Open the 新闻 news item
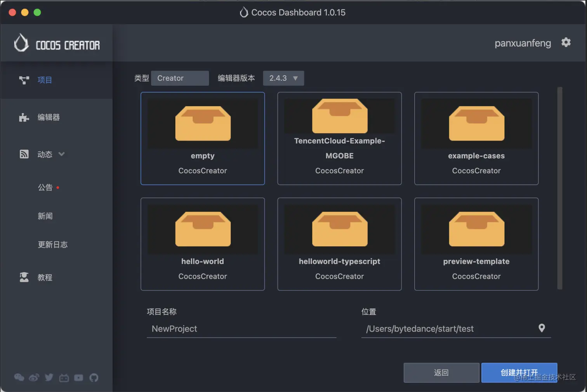 [45, 216]
